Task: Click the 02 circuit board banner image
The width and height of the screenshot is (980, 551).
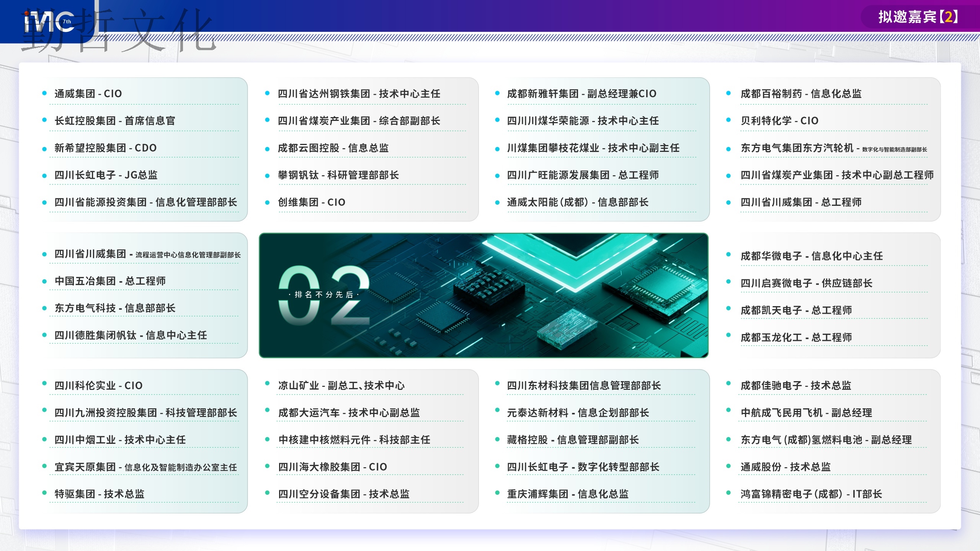Action: [x=483, y=295]
